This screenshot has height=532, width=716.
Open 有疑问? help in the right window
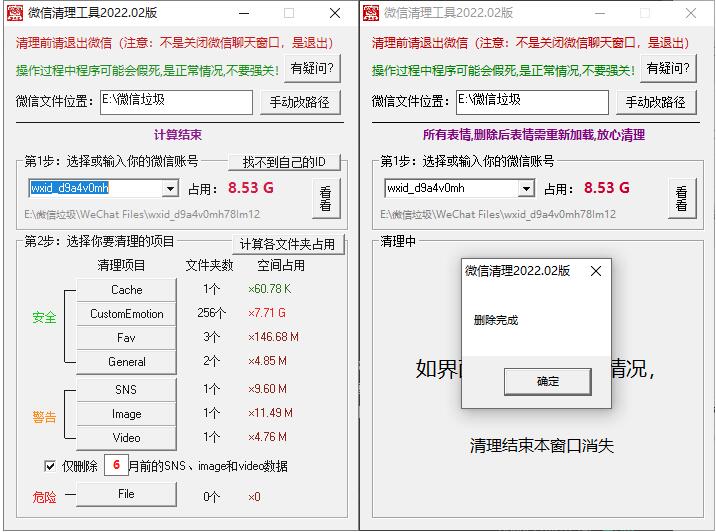coord(668,68)
